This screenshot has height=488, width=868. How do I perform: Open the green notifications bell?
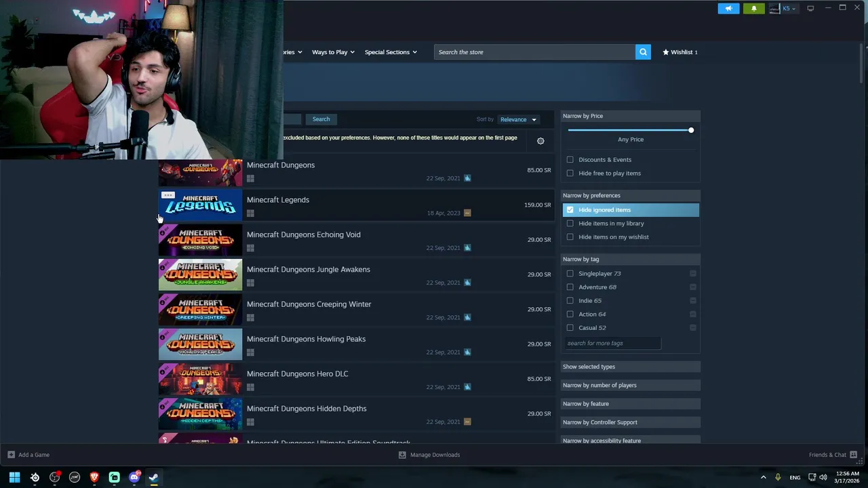(x=754, y=8)
